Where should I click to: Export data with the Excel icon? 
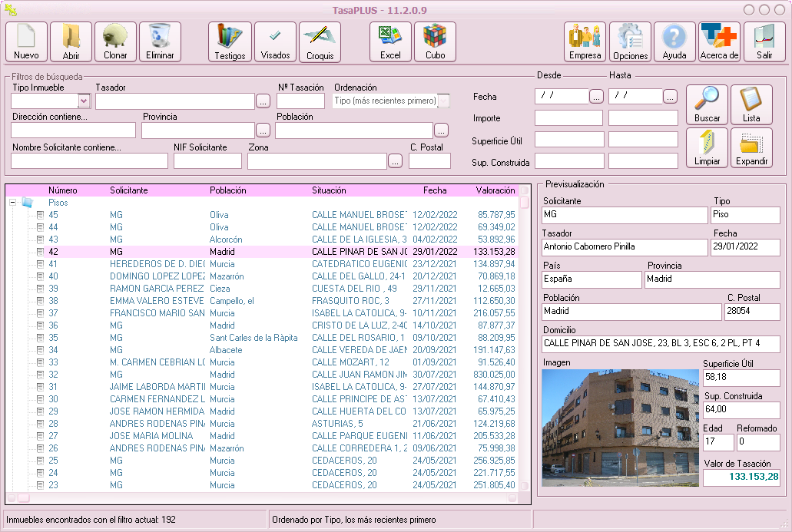coord(390,41)
